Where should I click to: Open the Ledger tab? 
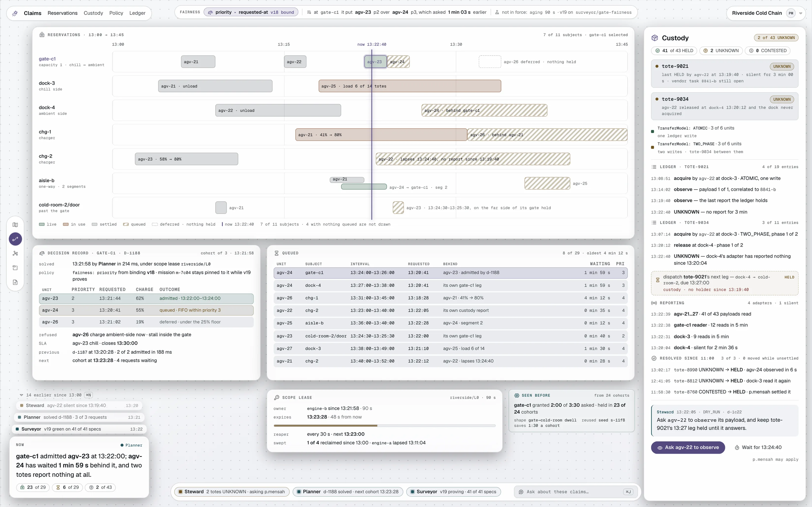(137, 13)
